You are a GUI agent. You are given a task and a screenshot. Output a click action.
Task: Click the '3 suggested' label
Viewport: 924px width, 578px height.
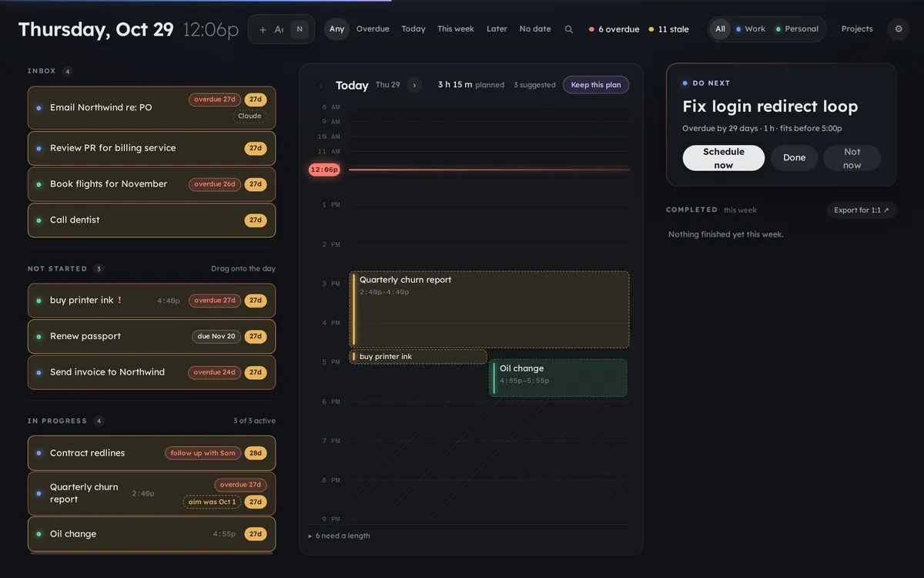pos(534,86)
